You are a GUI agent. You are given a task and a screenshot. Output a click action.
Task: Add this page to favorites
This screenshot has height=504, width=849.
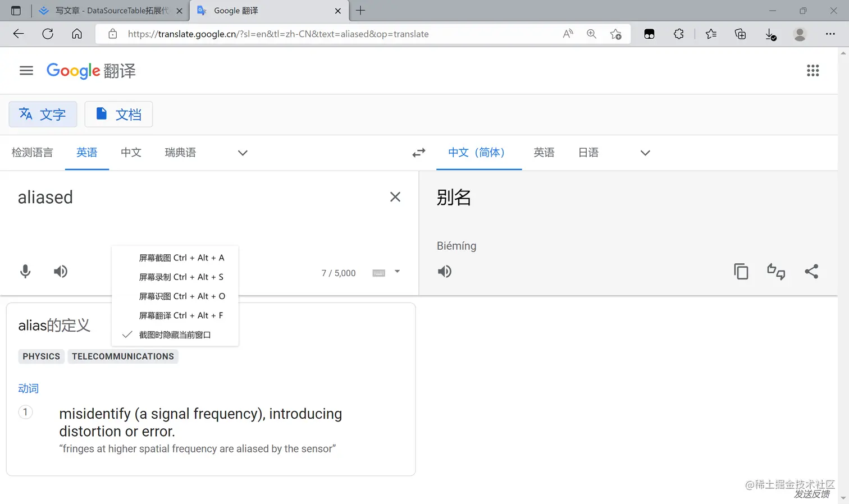coord(616,34)
